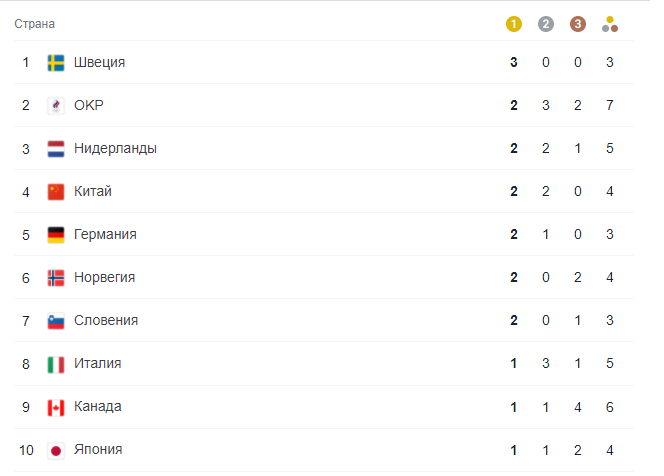Open the Швеция country link
The height and width of the screenshot is (476, 664).
(99, 63)
